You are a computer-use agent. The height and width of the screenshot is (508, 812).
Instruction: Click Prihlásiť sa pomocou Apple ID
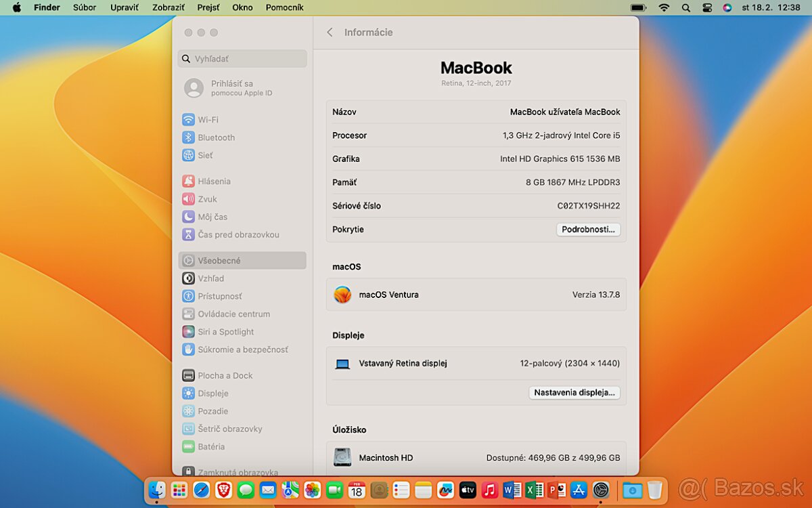click(229, 89)
